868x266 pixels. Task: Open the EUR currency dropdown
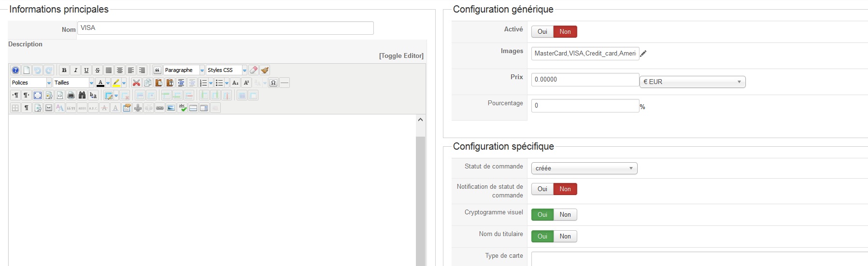[x=692, y=82]
